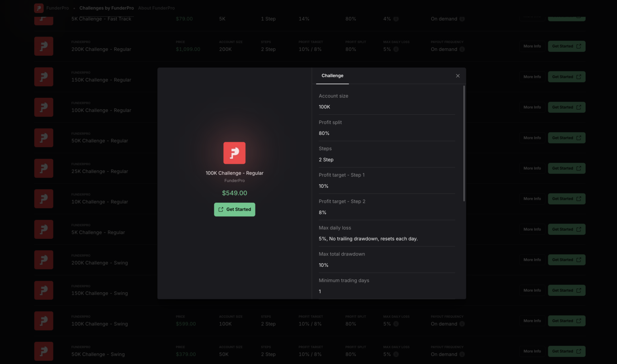
Task: Click More Info for 25K Challenge - Regular
Action: pos(532,168)
